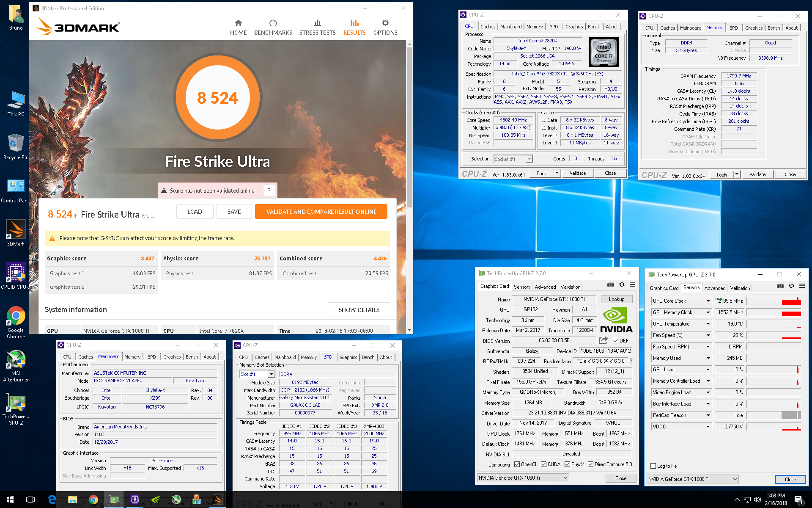Open Tools dropdown arrow in CPU-Z Memory window
This screenshot has width=812, height=508.
[x=737, y=174]
